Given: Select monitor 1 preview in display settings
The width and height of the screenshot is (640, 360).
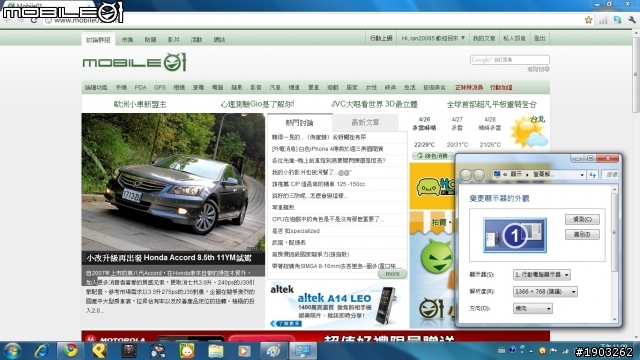Looking at the screenshot, I should tap(515, 235).
